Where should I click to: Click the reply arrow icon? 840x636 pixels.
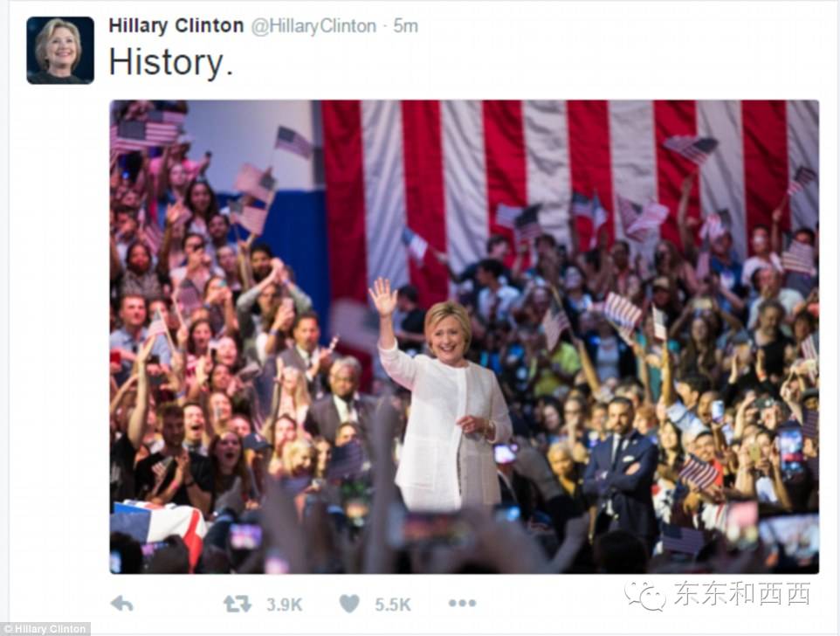click(121, 605)
